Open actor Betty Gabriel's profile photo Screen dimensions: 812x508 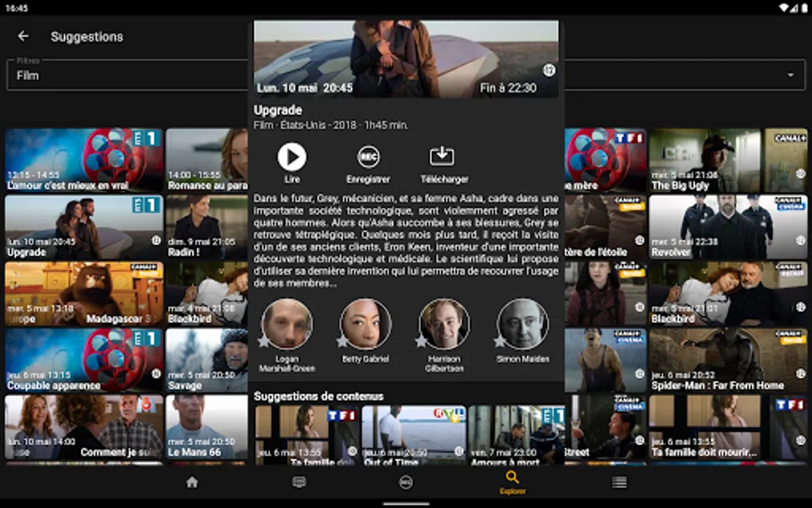[365, 323]
